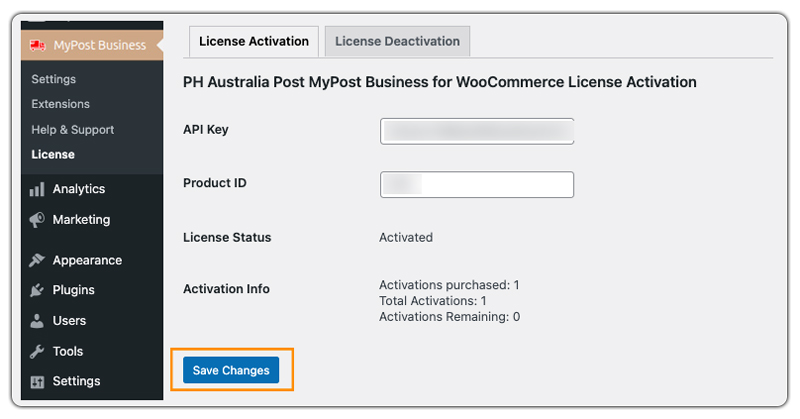Click the Plugins plug icon
This screenshot has height=419, width=800.
pos(37,290)
